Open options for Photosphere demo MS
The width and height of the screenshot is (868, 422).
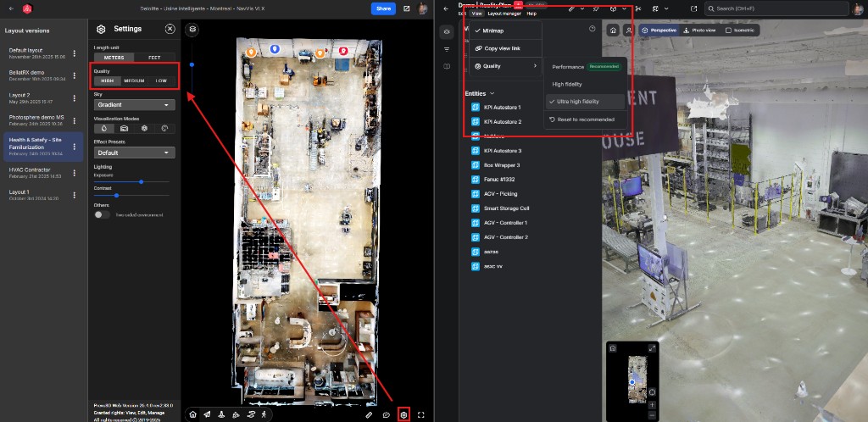75,120
